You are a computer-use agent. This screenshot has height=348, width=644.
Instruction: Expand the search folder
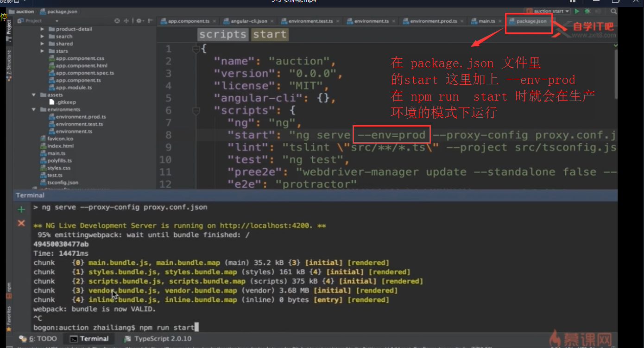coord(42,37)
